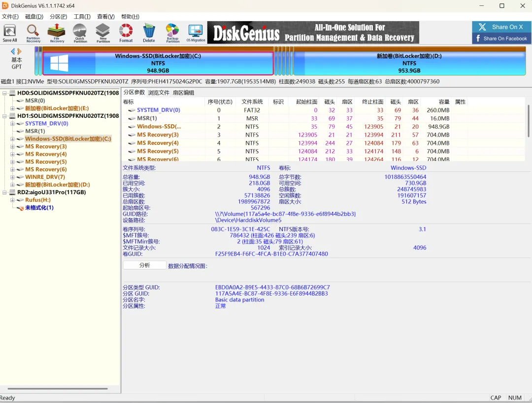Launch File Recovery tool
This screenshot has height=403, width=532.
click(57, 33)
